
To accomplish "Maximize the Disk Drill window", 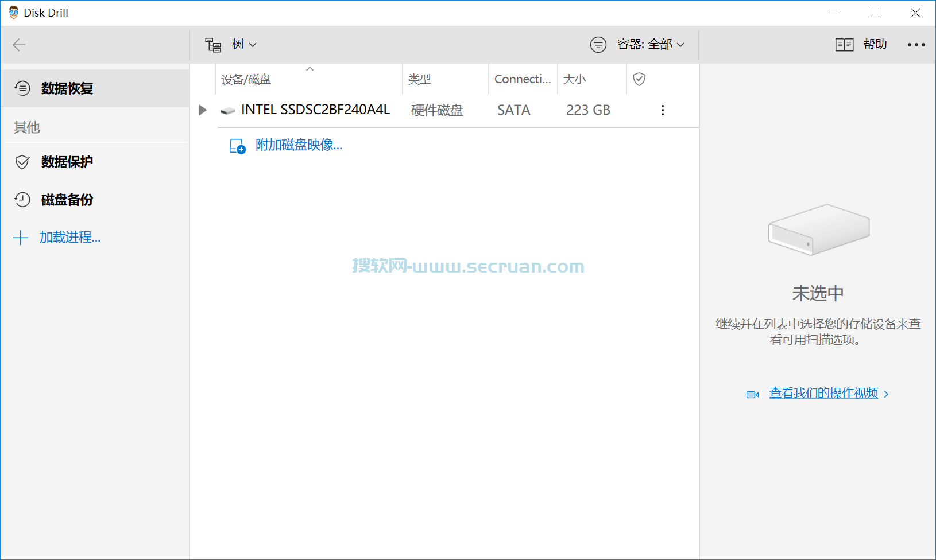I will tap(875, 13).
